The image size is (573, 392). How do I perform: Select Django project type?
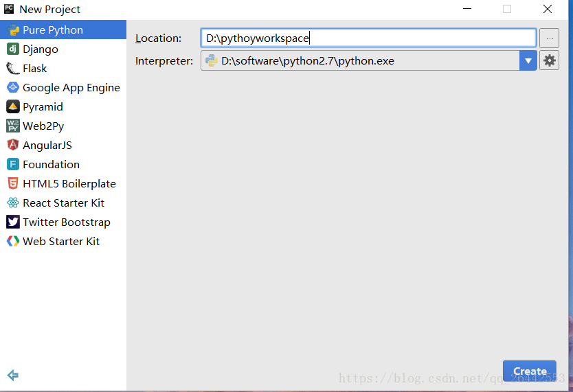tap(63, 49)
